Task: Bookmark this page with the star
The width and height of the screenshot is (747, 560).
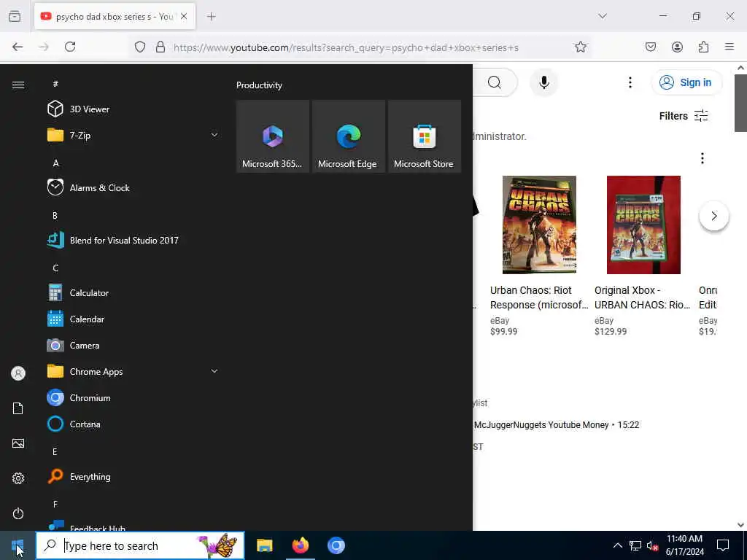Action: click(580, 47)
